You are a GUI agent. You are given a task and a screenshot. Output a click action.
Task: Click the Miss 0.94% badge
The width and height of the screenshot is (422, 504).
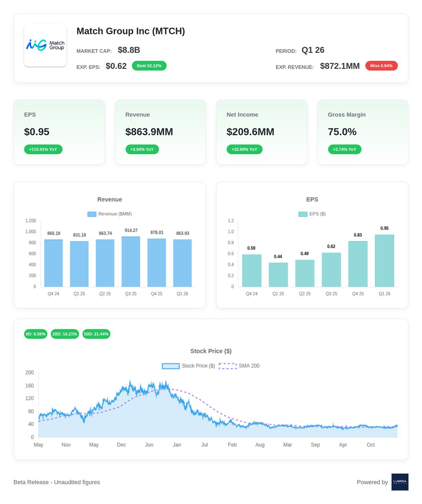pos(381,66)
